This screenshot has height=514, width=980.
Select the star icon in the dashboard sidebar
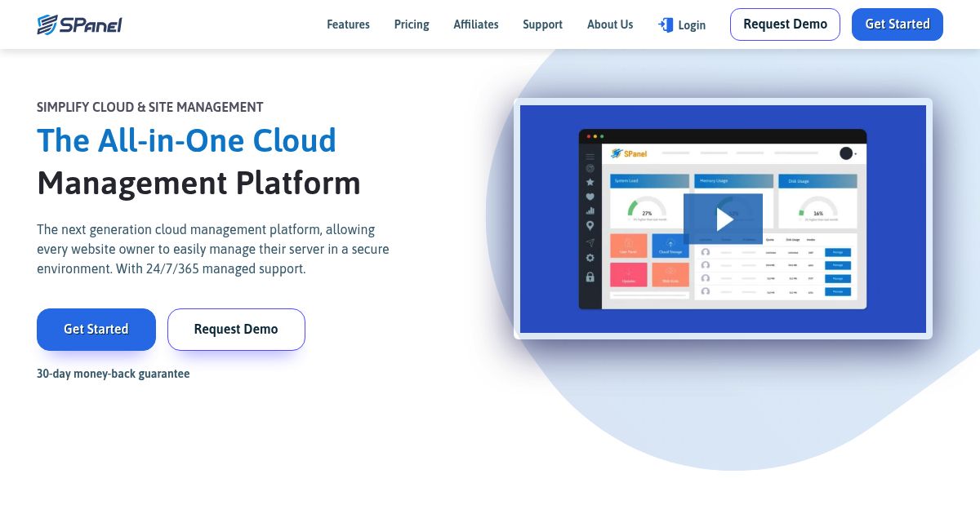[x=590, y=182]
